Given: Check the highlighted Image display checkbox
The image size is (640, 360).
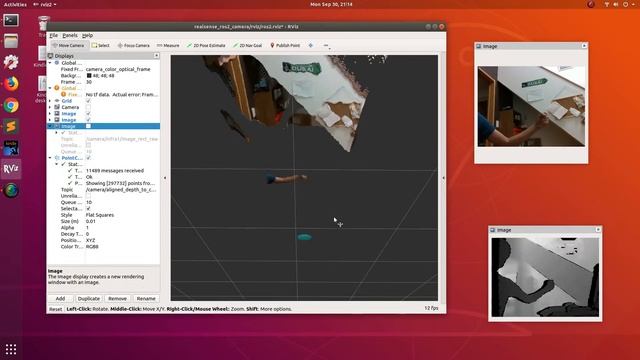Looking at the screenshot, I should point(88,126).
